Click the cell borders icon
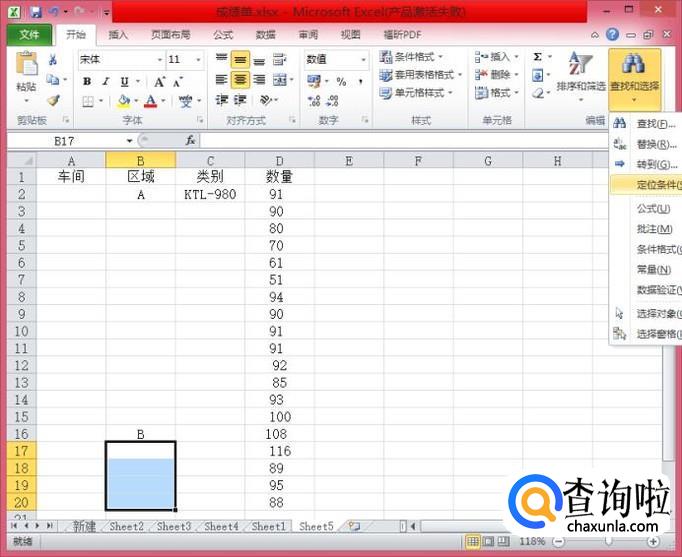 pos(88,101)
